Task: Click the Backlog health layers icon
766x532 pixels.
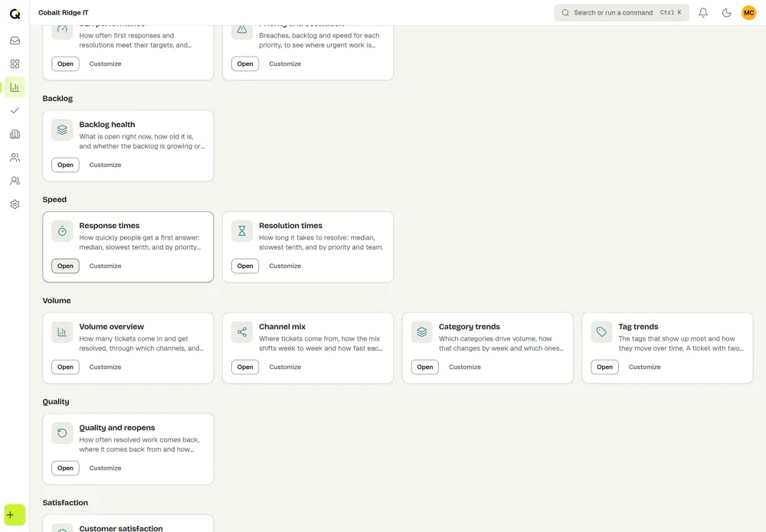Action: [62, 130]
